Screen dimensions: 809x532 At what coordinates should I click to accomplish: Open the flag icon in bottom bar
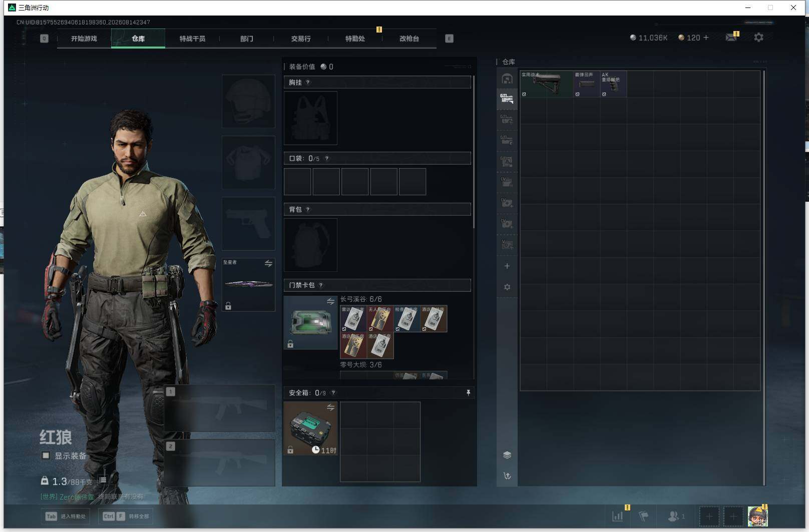coord(644,516)
